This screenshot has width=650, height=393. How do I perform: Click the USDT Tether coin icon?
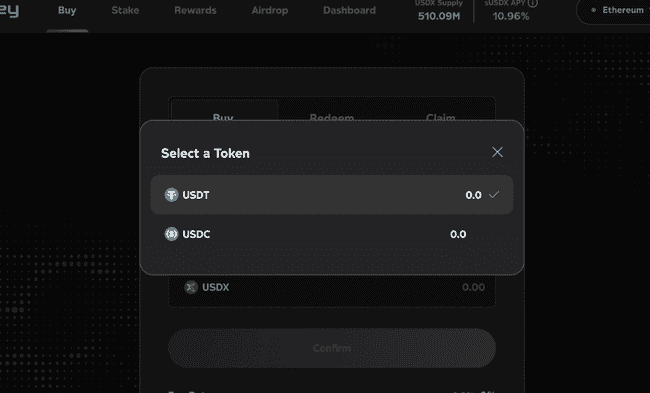(x=171, y=195)
